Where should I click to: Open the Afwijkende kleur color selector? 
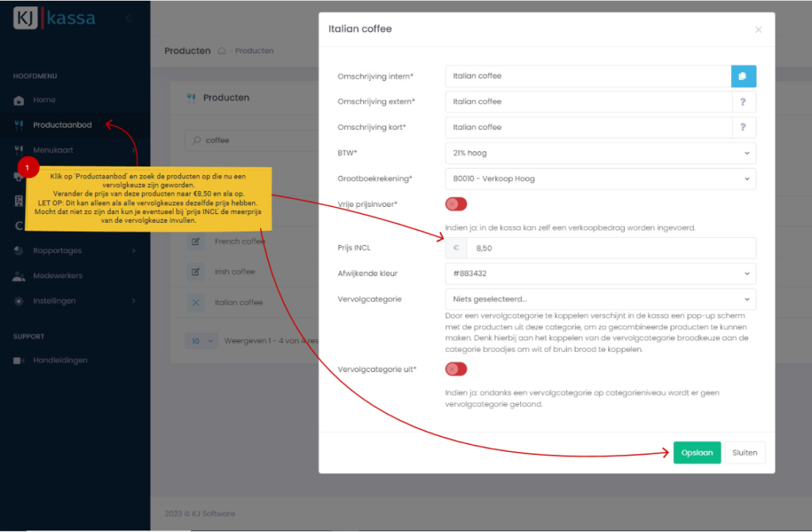[x=600, y=274]
